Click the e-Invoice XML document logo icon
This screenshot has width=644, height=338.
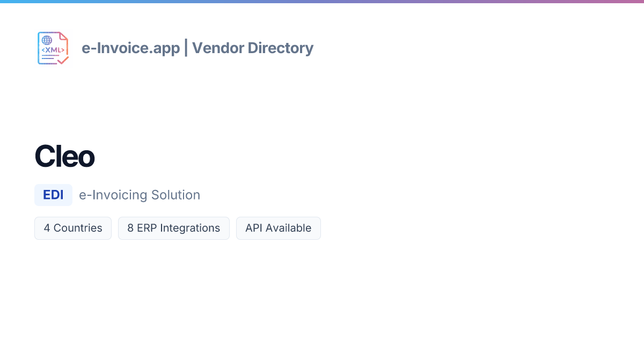(53, 48)
